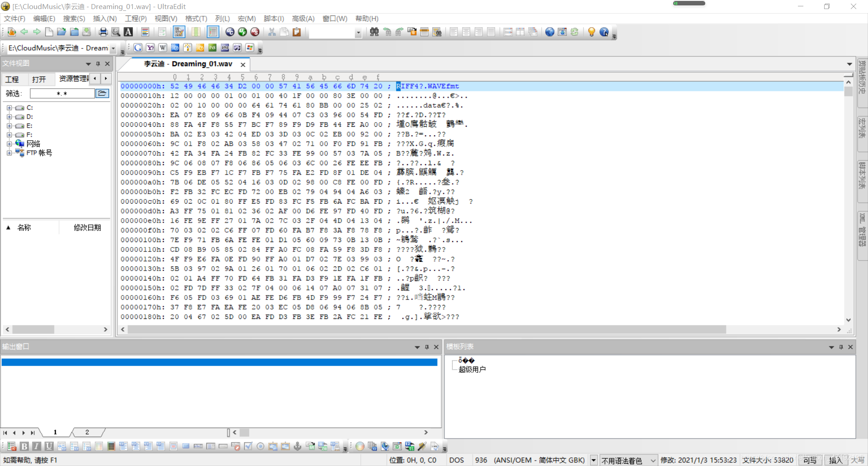Open the 搜索(S) menu
The height and width of the screenshot is (466, 868).
click(x=74, y=19)
